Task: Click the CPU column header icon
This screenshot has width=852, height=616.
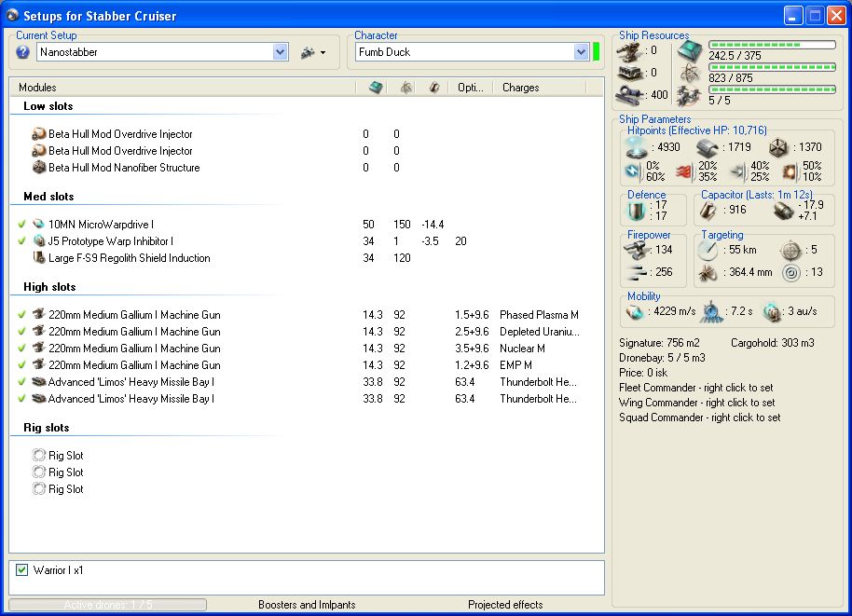Action: (376, 88)
